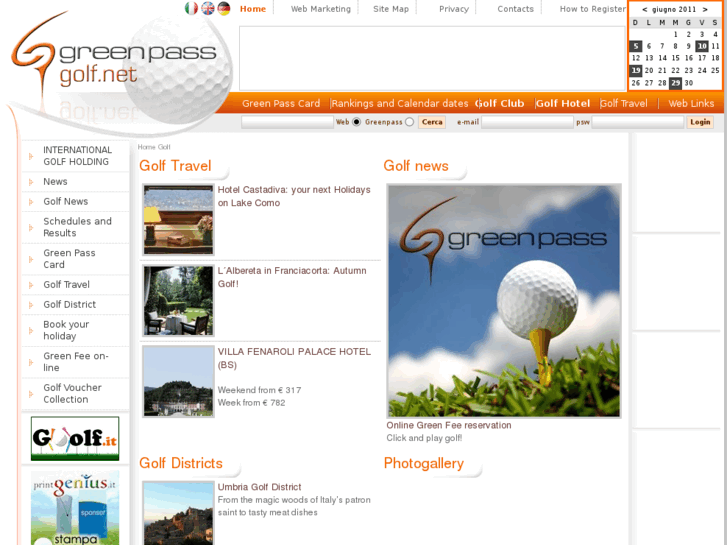Switch language to German flag
This screenshot has height=545, width=727.
(x=224, y=8)
